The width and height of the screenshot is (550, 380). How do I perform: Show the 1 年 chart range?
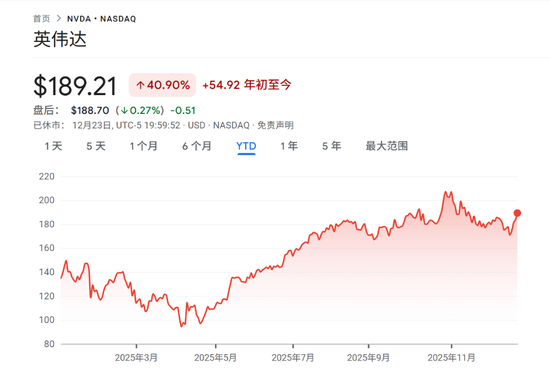pos(289,146)
